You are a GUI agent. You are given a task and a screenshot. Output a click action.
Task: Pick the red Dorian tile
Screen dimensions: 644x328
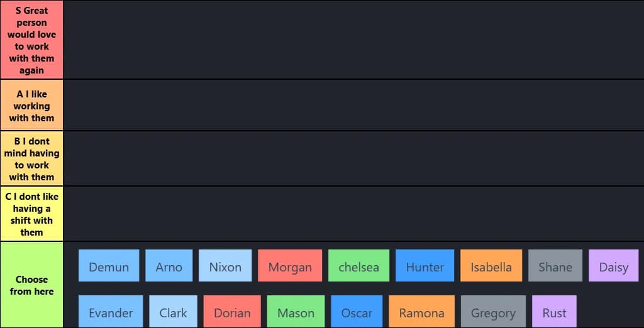pyautogui.click(x=232, y=312)
